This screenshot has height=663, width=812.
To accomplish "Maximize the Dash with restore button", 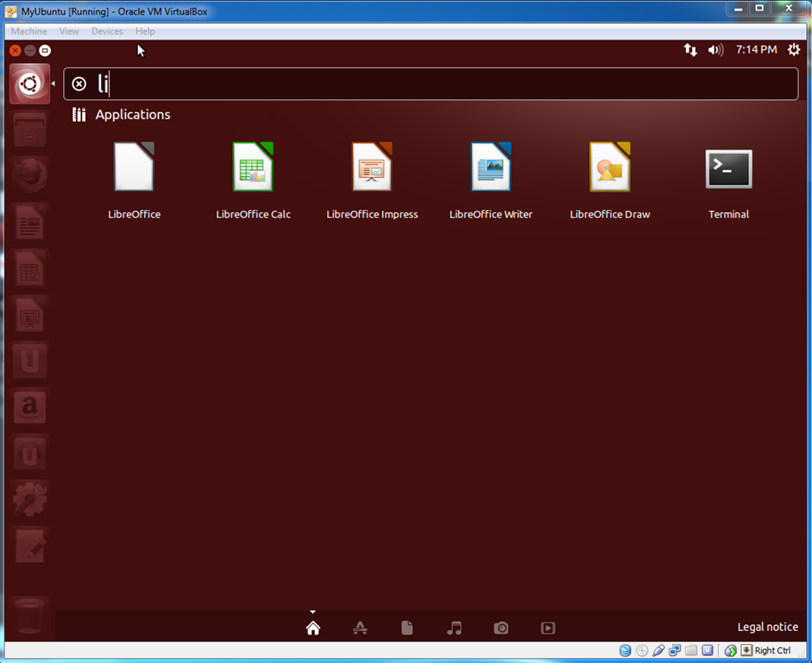I will (x=45, y=51).
